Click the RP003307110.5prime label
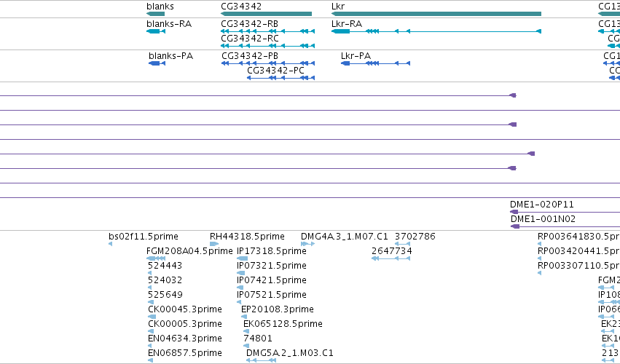Image resolution: width=620 pixels, height=364 pixels. coord(578,266)
